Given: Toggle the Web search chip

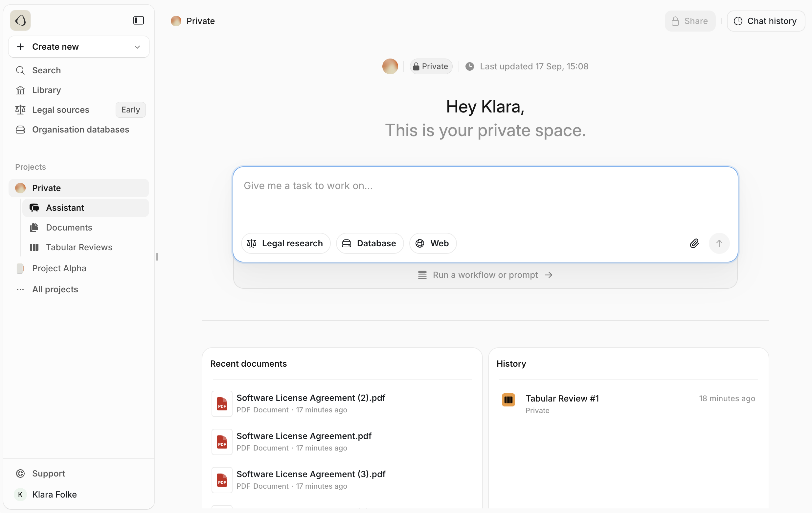Looking at the screenshot, I should coord(433,243).
